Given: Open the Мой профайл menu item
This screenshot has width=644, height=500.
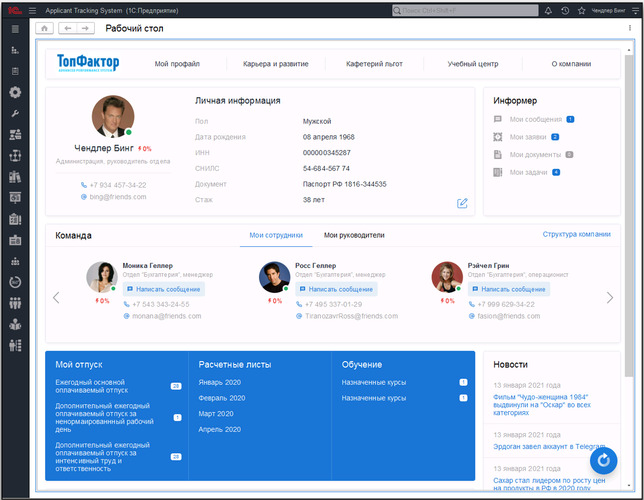Looking at the screenshot, I should tap(177, 64).
